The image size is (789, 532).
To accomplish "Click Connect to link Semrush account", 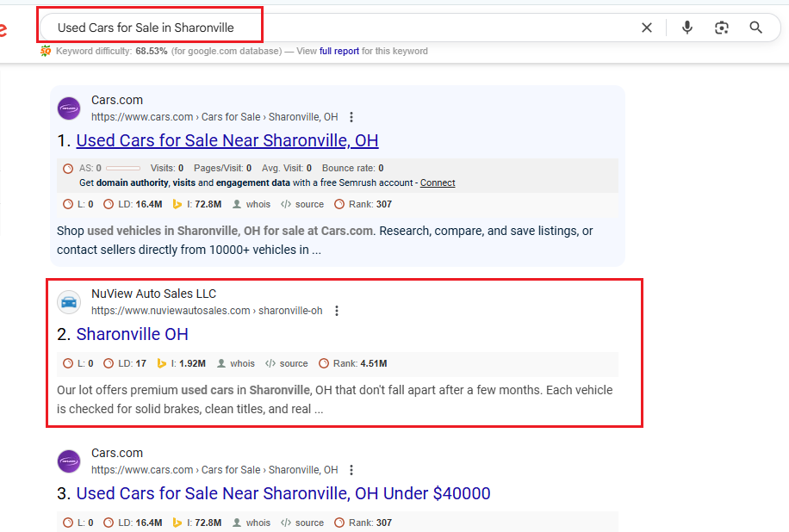I will [x=438, y=182].
